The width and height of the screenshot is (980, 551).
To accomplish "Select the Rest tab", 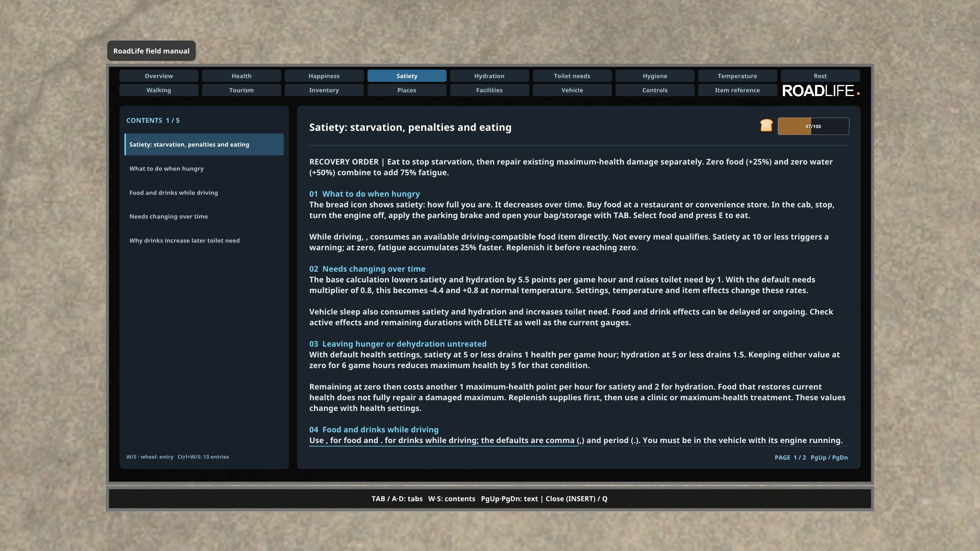I will click(x=820, y=76).
